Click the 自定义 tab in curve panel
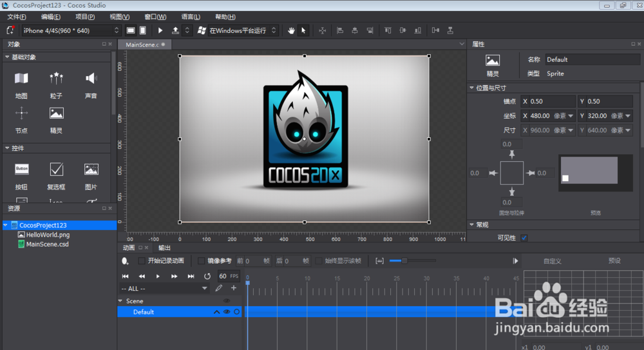This screenshot has height=350, width=644. pyautogui.click(x=552, y=261)
